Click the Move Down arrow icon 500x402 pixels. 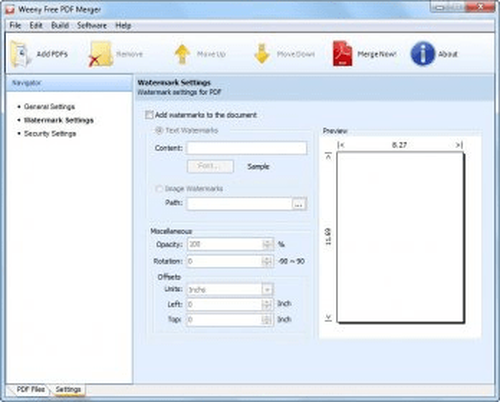tap(262, 54)
